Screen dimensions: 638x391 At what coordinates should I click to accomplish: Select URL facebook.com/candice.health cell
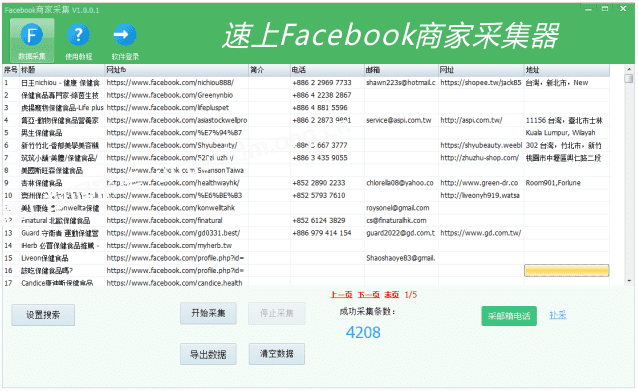[177, 282]
